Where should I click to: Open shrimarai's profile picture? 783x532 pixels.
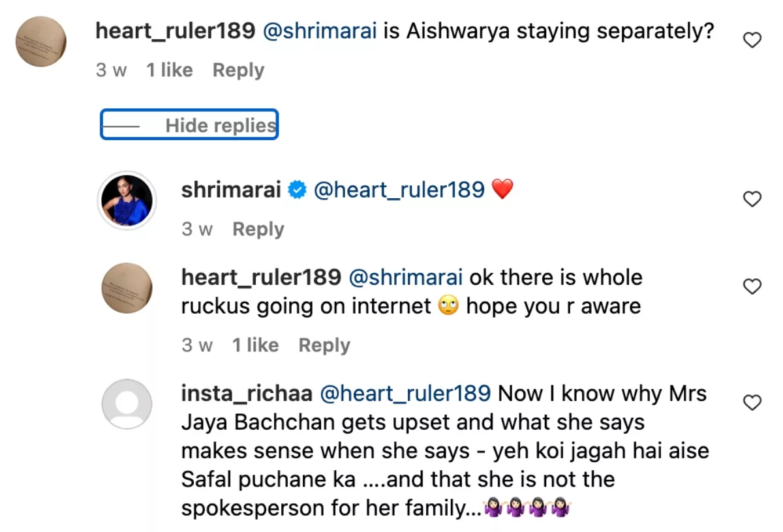click(x=127, y=201)
